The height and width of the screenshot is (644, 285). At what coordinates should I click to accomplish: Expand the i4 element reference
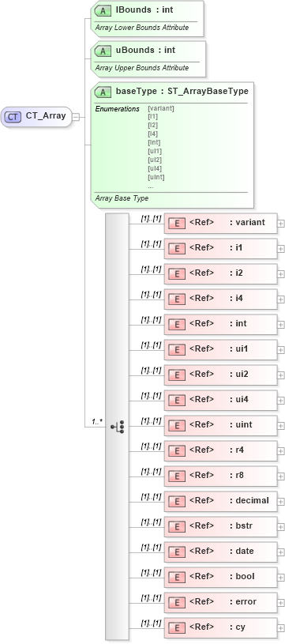click(281, 299)
